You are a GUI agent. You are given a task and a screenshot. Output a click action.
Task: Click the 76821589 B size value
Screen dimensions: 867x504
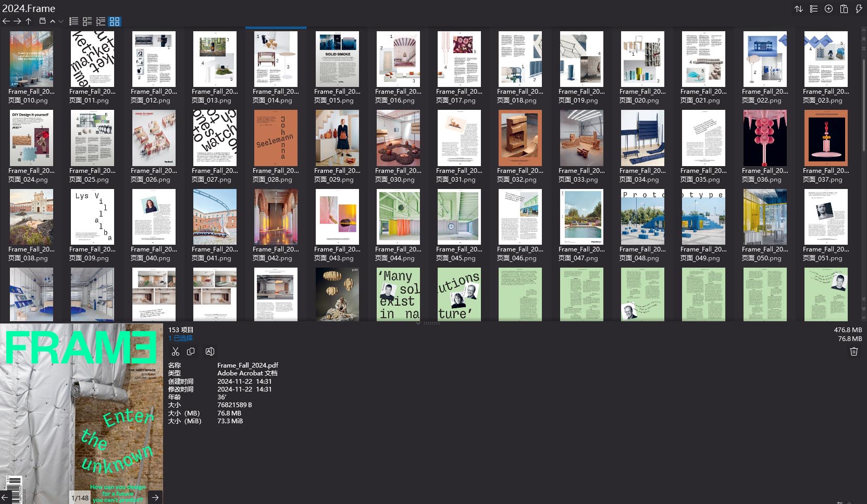click(234, 405)
